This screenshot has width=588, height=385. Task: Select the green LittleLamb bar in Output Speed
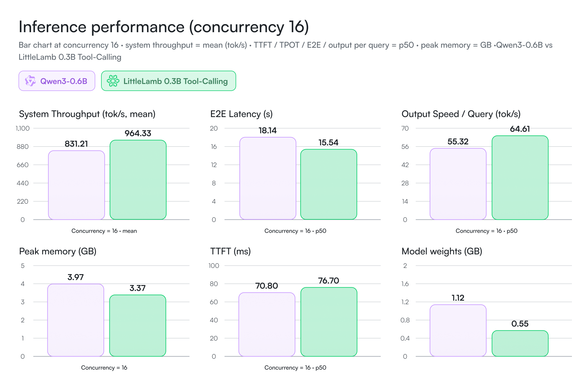click(x=520, y=178)
